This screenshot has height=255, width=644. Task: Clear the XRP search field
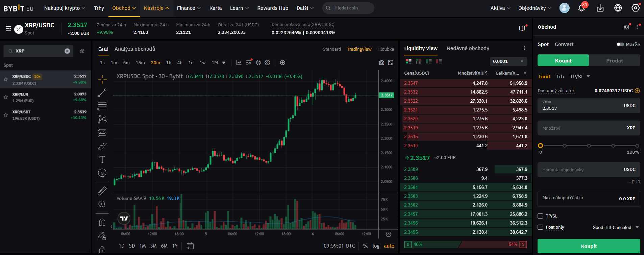click(67, 51)
